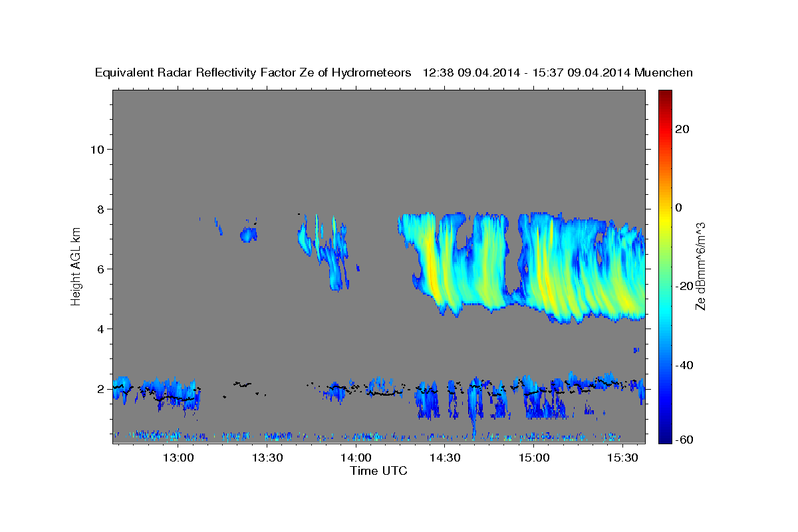Click the 15:30 time tick label
Screen dimensions: 798x532
pos(622,458)
